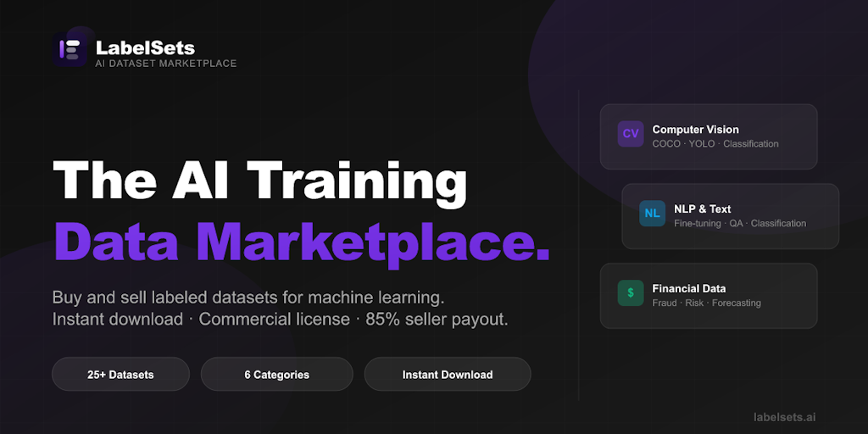Click the AI DATASET MARKETPLACE tagline
This screenshot has width=868, height=434.
[x=166, y=63]
